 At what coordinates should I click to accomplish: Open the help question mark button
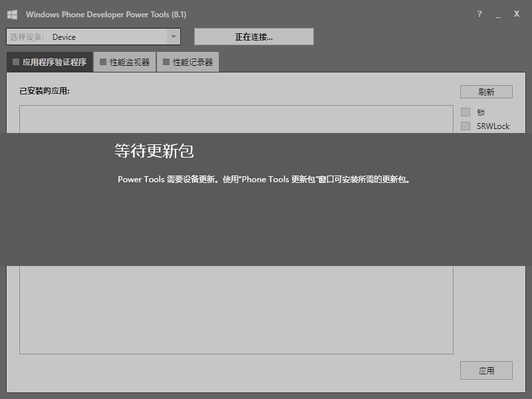point(479,14)
